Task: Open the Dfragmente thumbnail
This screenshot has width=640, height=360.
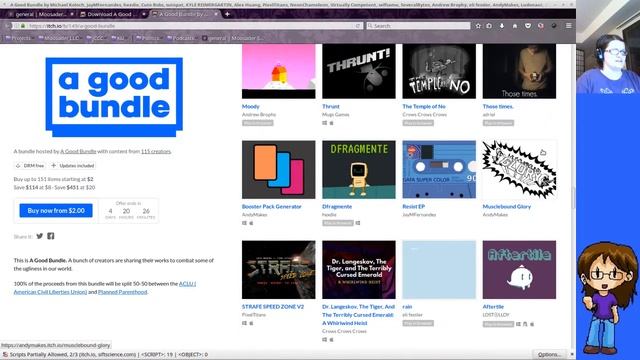Action: coord(359,170)
